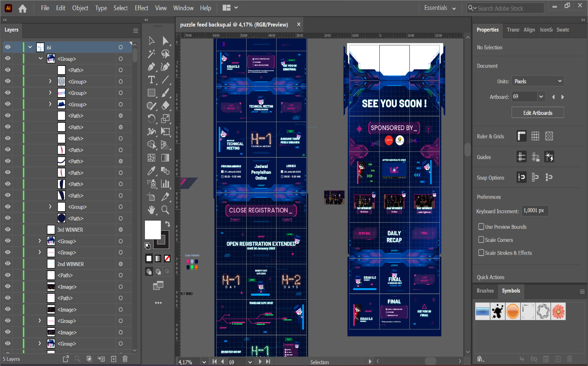Click the white Fill color swatch
This screenshot has width=588, height=366.
152,229
